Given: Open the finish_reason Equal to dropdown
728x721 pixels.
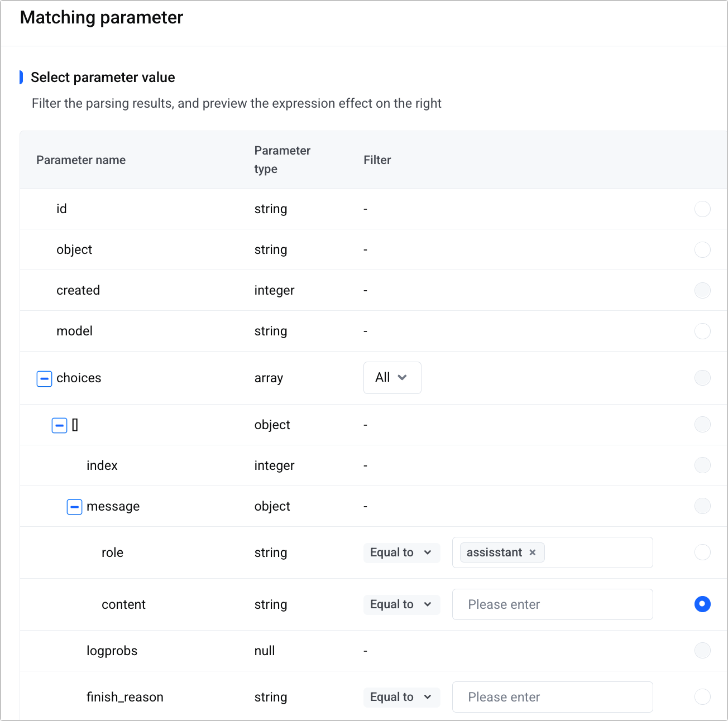Looking at the screenshot, I should 401,697.
